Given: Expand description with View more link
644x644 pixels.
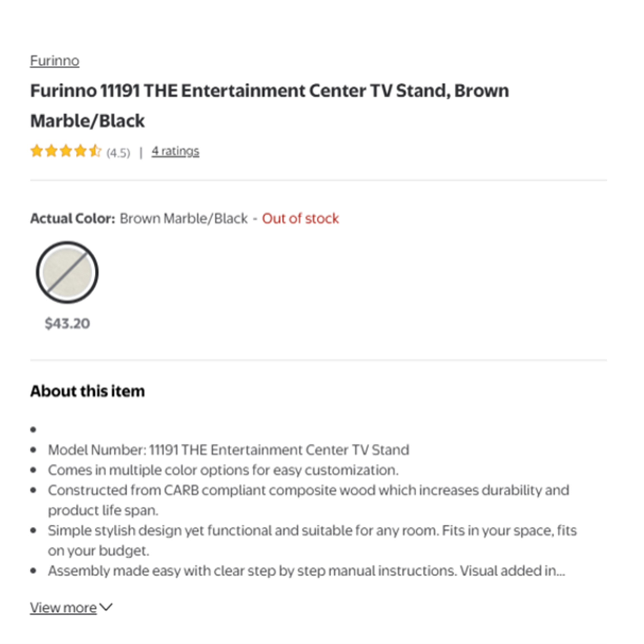Looking at the screenshot, I should 63,608.
